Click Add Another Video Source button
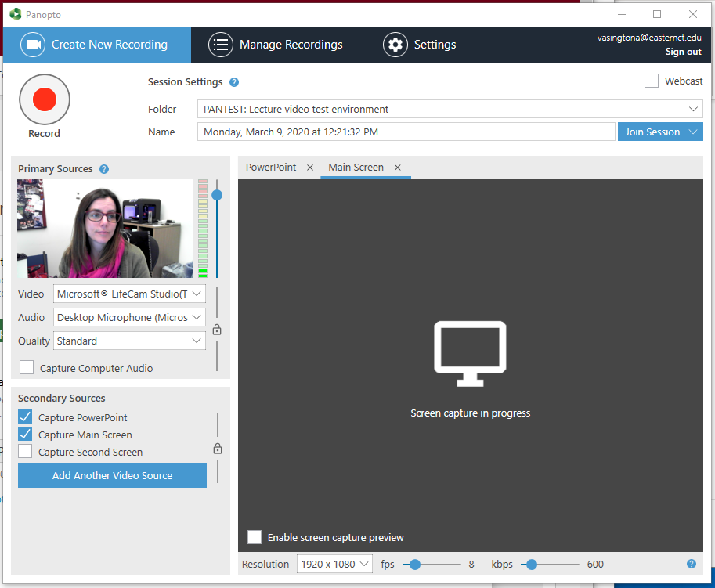The image size is (715, 588). 112,475
